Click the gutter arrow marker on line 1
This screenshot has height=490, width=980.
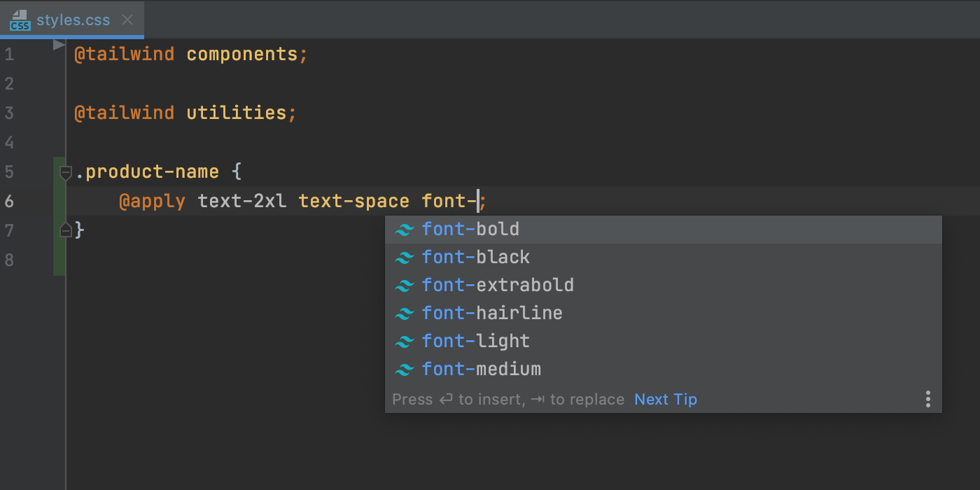point(59,45)
